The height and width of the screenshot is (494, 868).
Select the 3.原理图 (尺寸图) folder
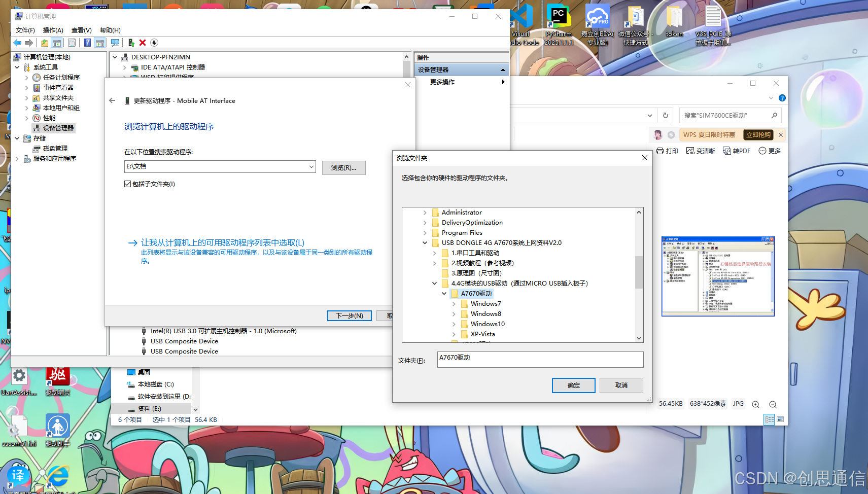(x=476, y=273)
